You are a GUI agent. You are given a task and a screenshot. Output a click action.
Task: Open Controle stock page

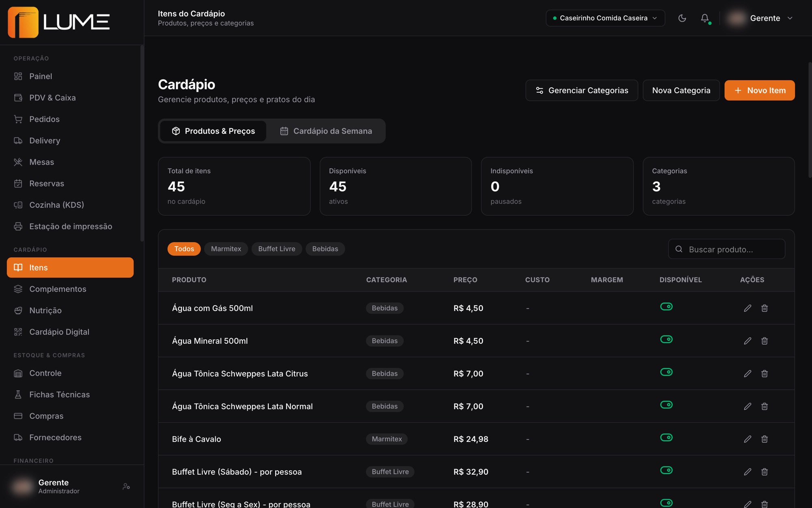coord(70,373)
